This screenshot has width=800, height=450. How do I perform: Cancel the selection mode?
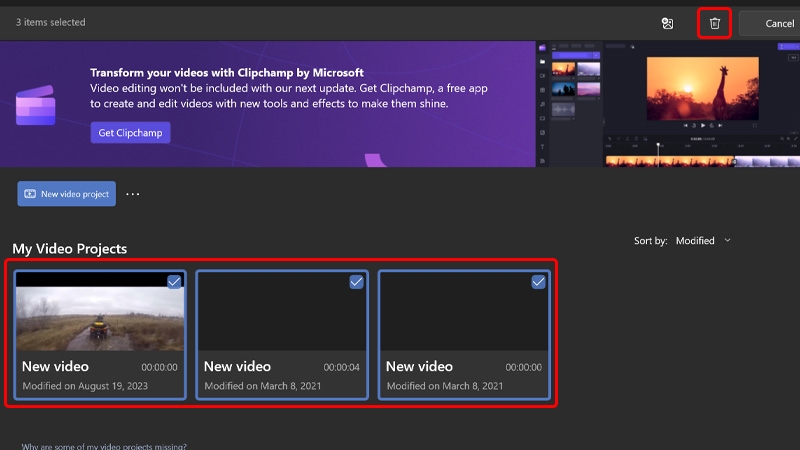[772, 23]
